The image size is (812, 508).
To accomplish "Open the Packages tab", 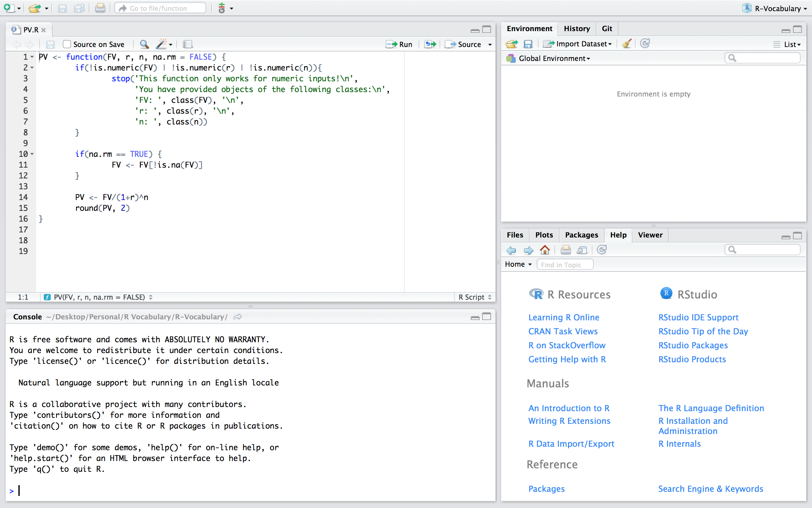I will point(581,235).
